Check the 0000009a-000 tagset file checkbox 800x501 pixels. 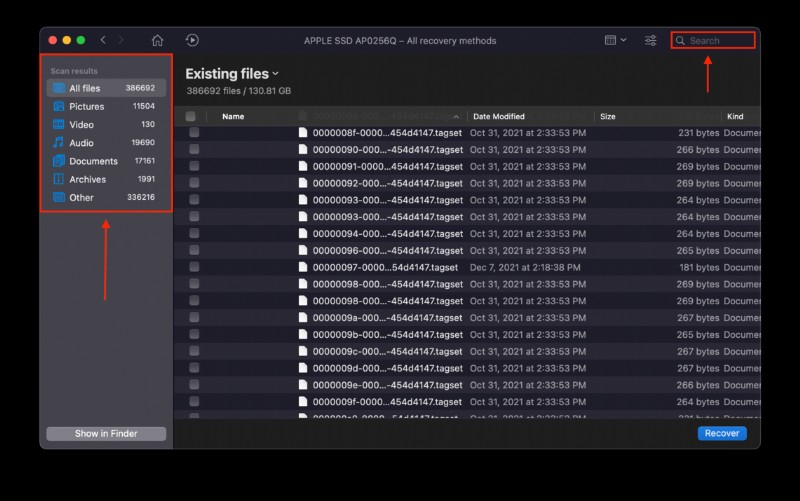(x=194, y=317)
